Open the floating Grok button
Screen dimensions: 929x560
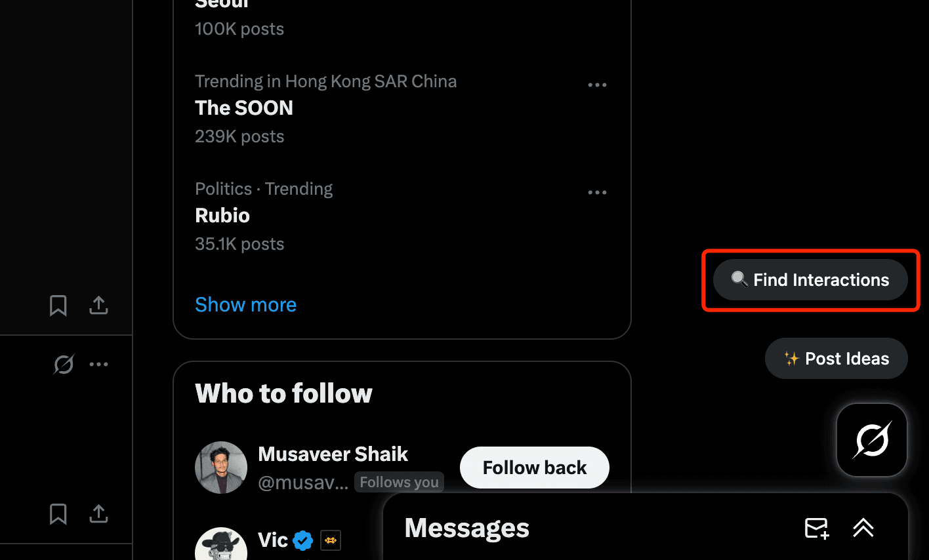872,439
